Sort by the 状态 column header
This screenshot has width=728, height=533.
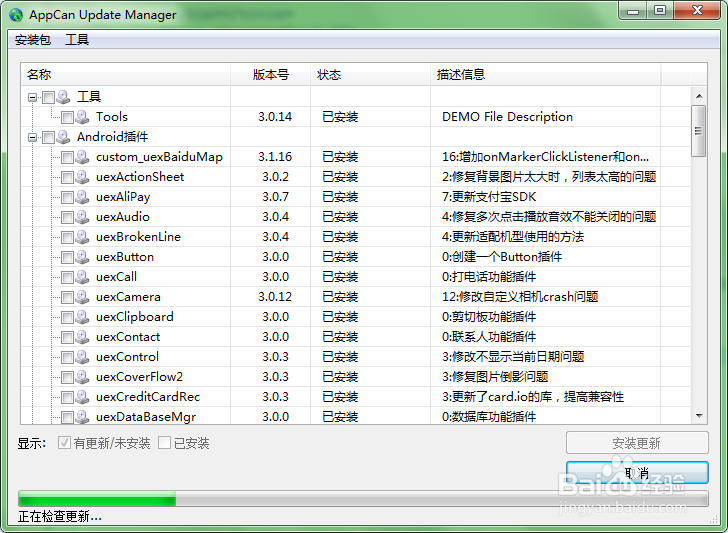[370, 74]
